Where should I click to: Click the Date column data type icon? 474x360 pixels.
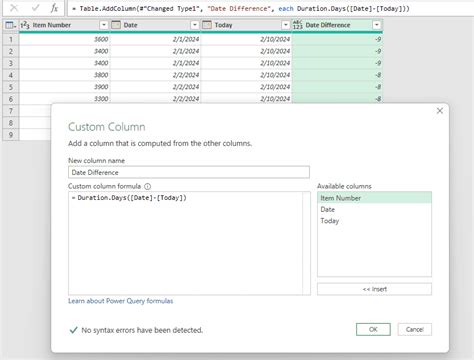pyautogui.click(x=116, y=25)
